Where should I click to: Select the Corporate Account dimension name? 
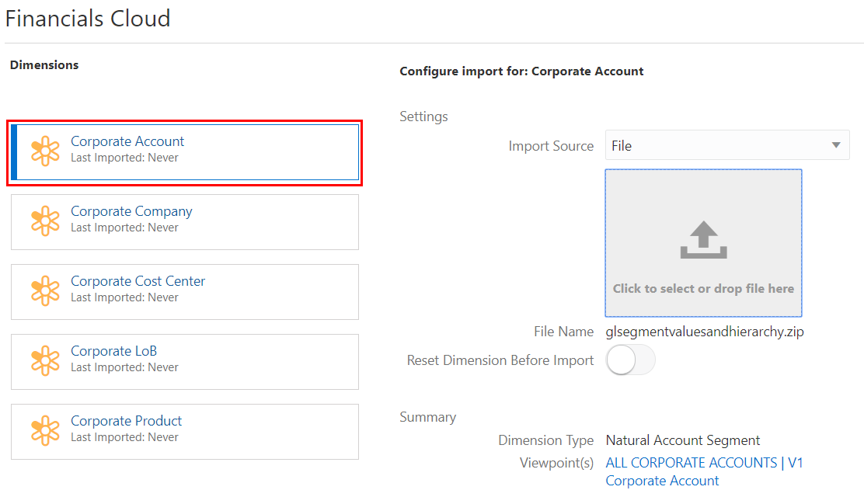pos(127,141)
